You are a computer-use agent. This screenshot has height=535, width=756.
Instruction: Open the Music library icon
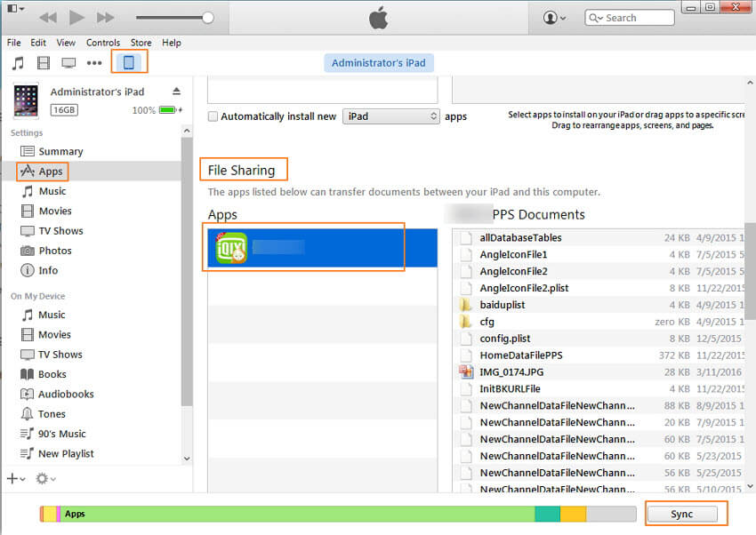pos(18,63)
